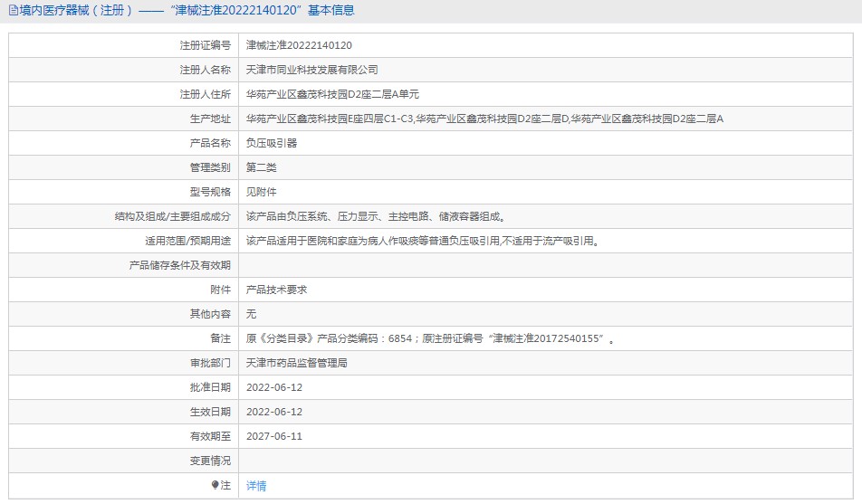Click the 生产地址 address value
The height and width of the screenshot is (504, 862).
point(484,119)
